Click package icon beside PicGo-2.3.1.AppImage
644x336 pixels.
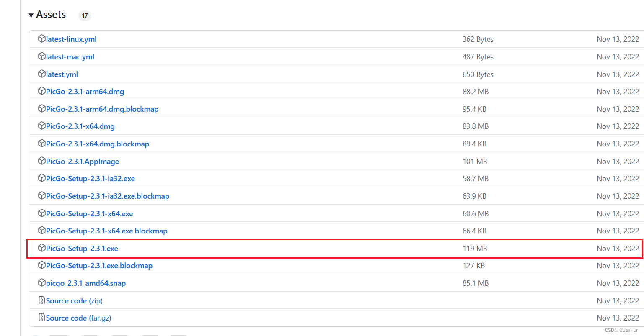41,161
